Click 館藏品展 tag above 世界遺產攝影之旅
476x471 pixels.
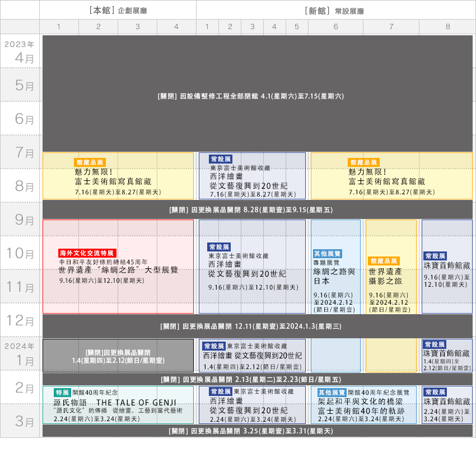384,261
